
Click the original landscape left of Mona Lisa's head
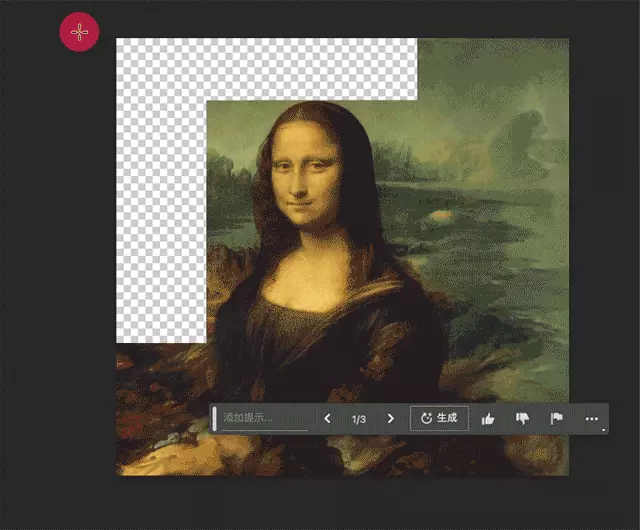click(x=230, y=170)
